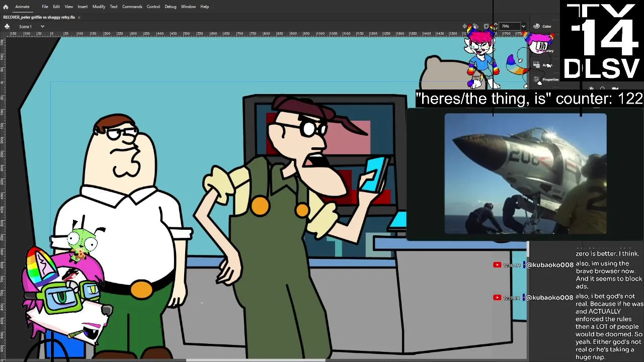Viewport: 644px width, 362px height.
Task: Open the Color panel icon
Action: tap(536, 26)
